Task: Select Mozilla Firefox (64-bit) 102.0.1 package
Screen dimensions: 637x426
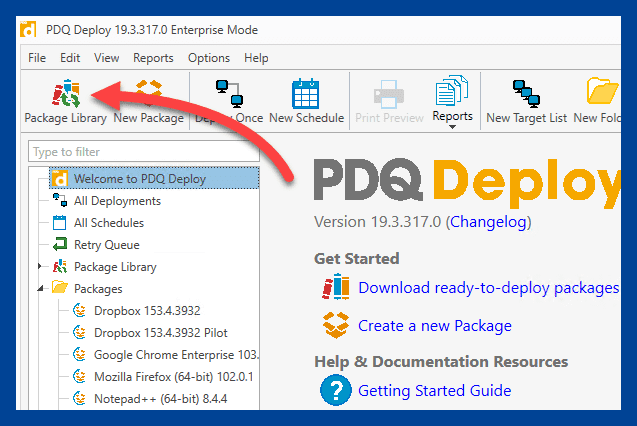Action: coord(174,376)
